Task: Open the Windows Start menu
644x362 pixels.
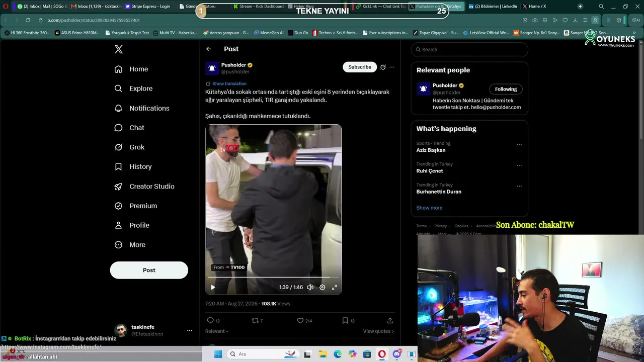Action: [x=218, y=354]
